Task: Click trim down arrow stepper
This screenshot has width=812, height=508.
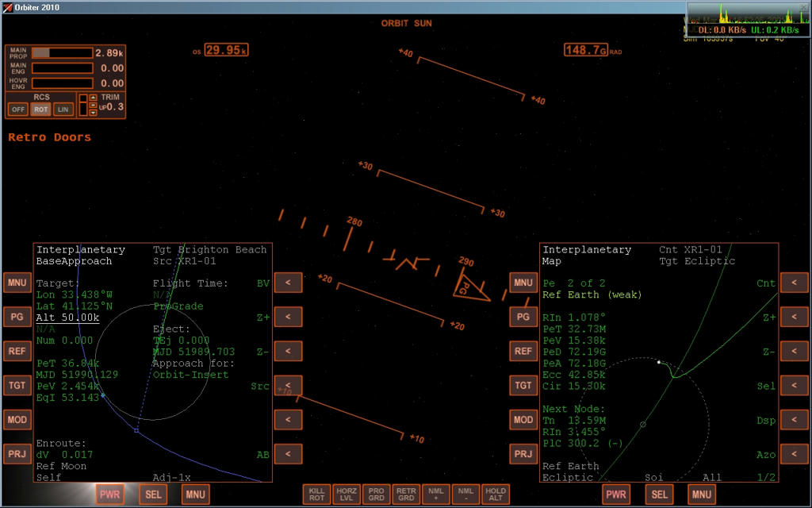Action: (x=94, y=113)
